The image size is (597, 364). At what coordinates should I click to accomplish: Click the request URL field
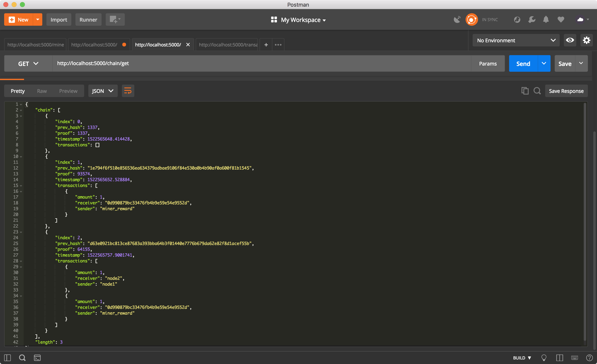(x=262, y=63)
